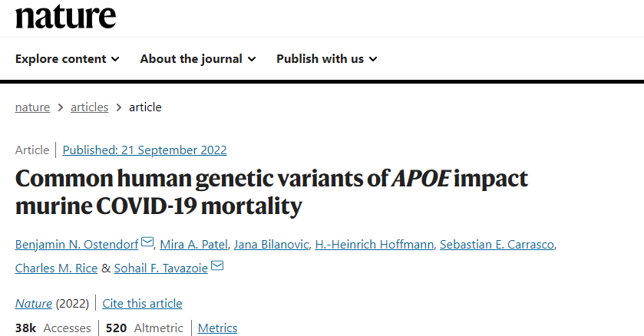Click the italic Nature journal link
This screenshot has height=336, width=644.
point(34,304)
